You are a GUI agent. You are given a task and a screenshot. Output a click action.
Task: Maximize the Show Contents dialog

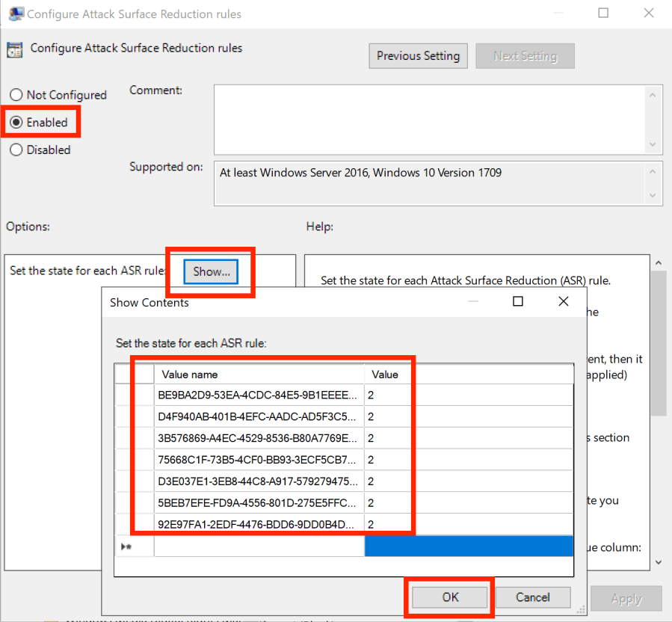click(518, 301)
